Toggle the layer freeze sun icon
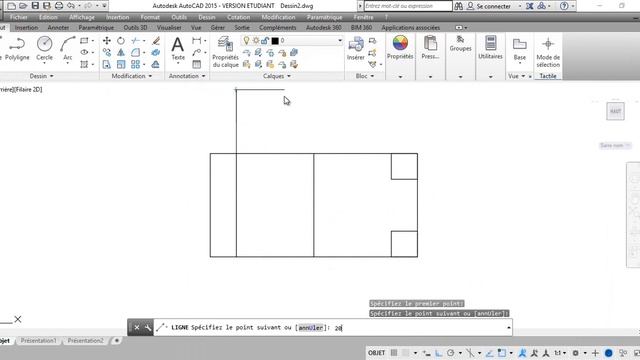 coord(256,40)
